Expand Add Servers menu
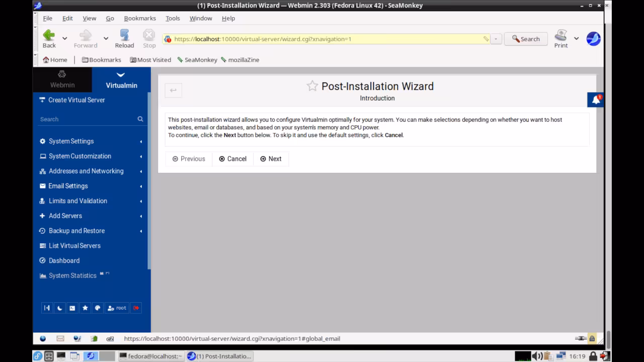644x362 pixels. [91, 216]
